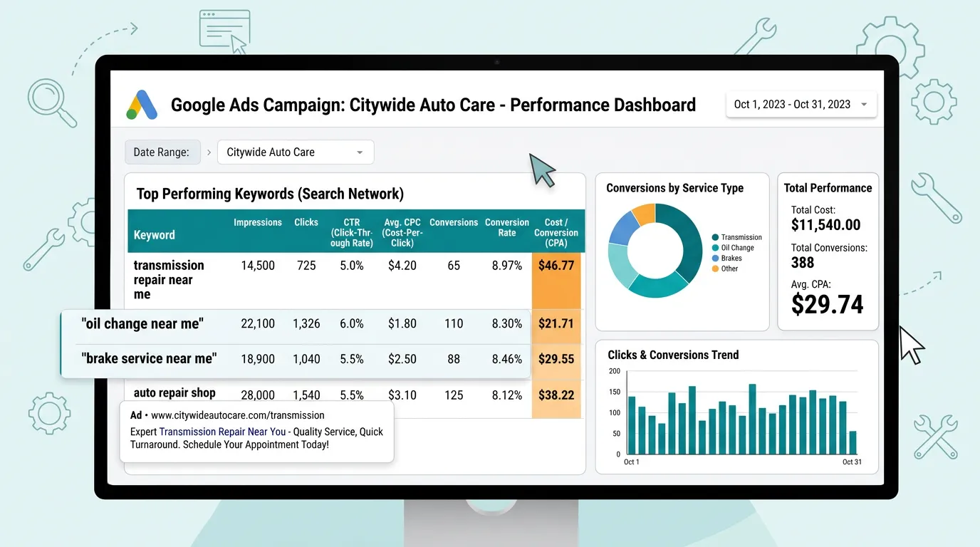Sort table by the Keyword column header
Screen dimensions: 980x547
pyautogui.click(x=155, y=235)
